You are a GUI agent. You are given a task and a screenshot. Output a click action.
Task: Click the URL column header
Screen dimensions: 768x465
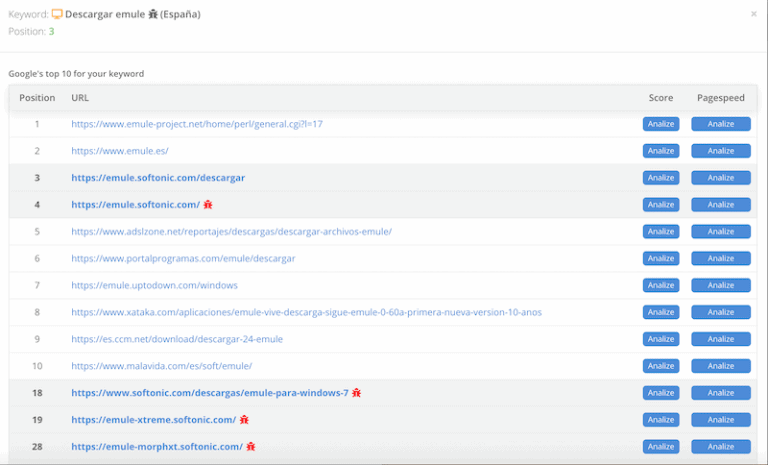[x=80, y=98]
